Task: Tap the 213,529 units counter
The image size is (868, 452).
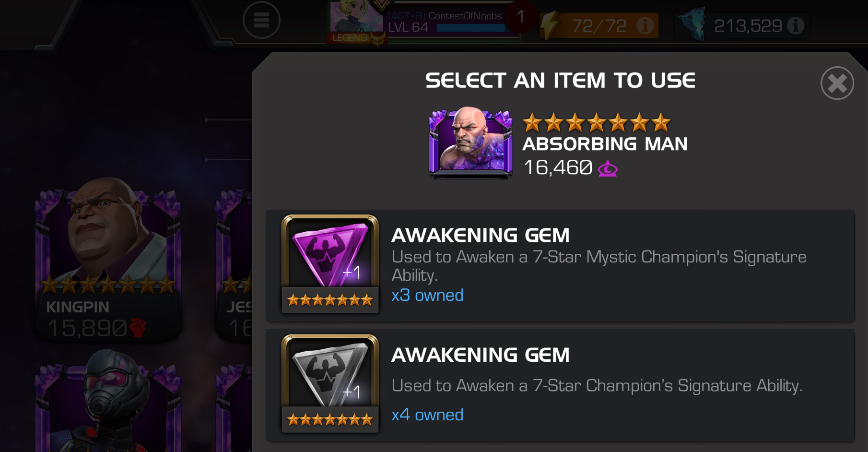Action: coord(748,25)
